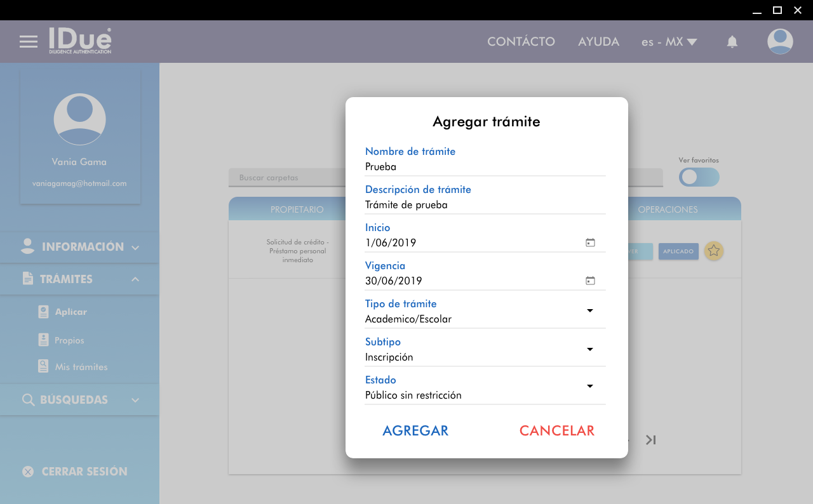This screenshot has height=504, width=813.
Task: Click the notification bell icon
Action: (x=732, y=42)
